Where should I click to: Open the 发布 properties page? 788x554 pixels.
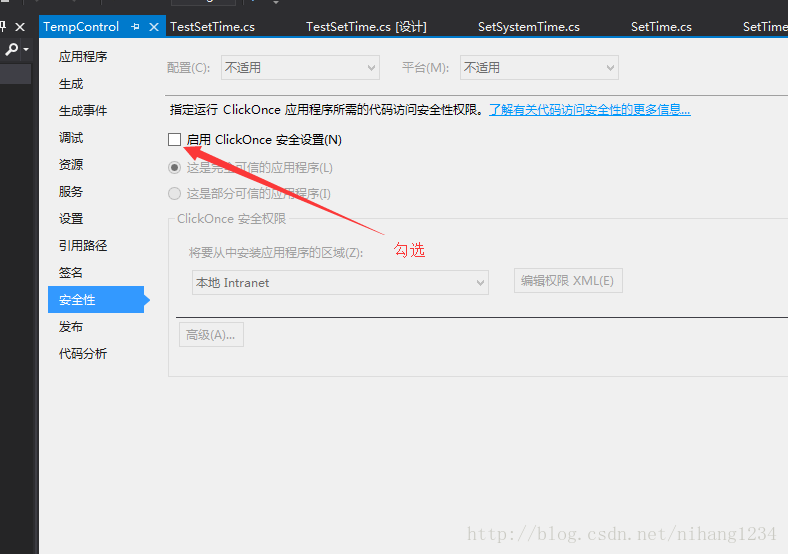click(x=71, y=327)
